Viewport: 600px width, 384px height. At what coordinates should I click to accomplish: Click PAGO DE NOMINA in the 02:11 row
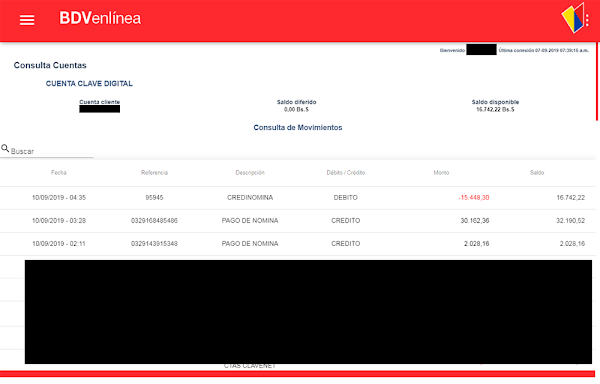coord(250,244)
